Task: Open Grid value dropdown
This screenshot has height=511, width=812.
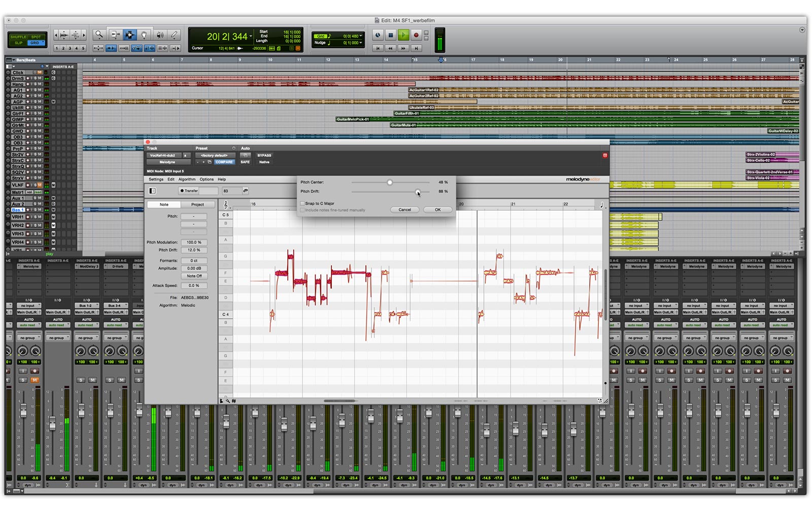Action: (361, 36)
